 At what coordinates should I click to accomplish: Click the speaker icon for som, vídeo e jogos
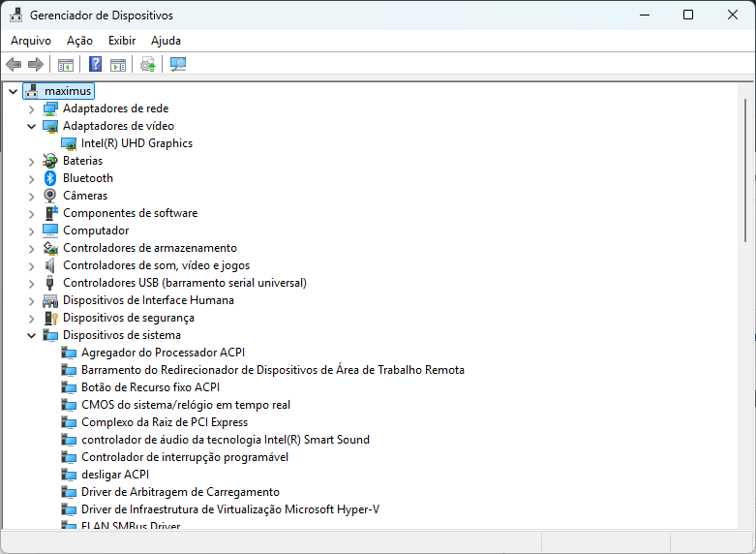click(49, 265)
